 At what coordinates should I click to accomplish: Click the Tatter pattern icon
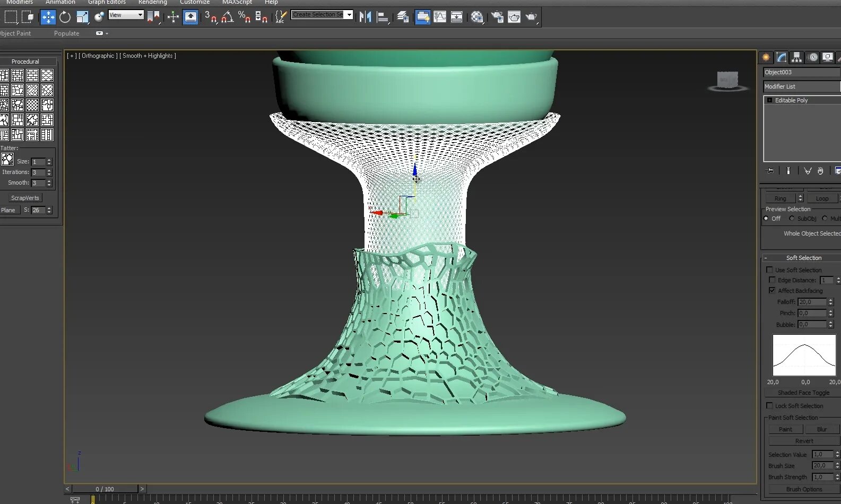tap(7, 159)
